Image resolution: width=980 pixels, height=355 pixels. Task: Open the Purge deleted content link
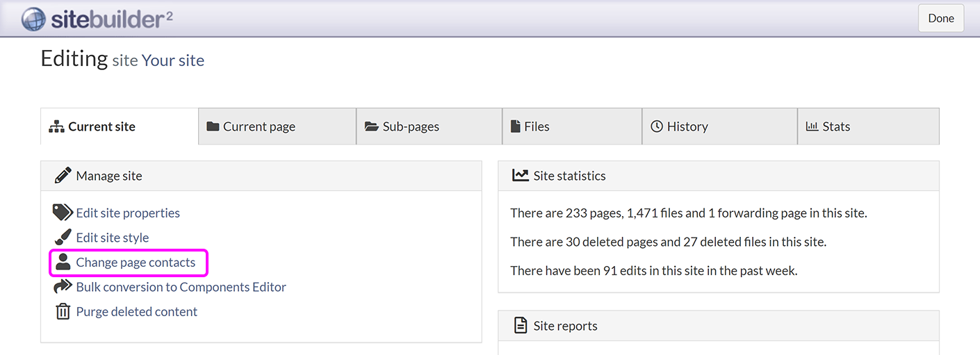[x=136, y=311]
